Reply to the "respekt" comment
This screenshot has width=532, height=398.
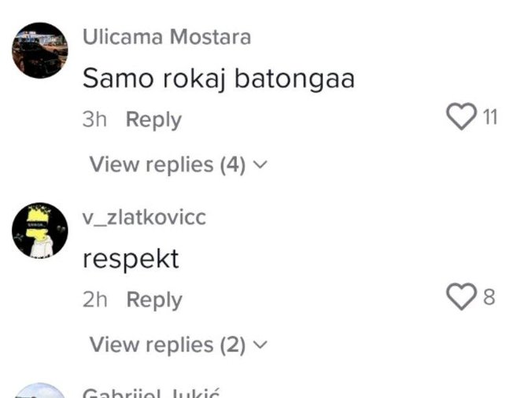(153, 300)
